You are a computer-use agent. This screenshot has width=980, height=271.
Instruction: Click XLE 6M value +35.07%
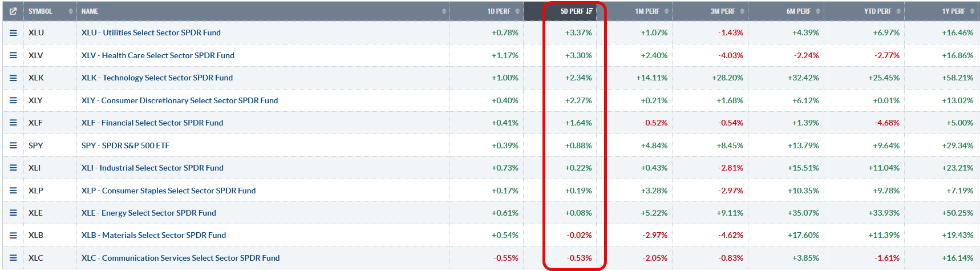[x=803, y=213]
